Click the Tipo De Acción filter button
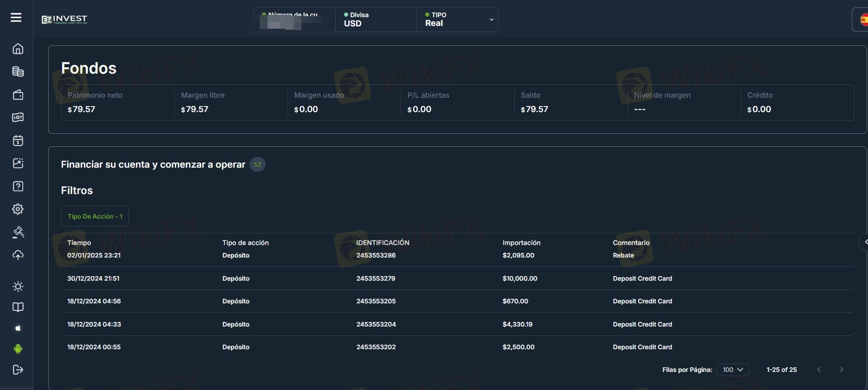Image resolution: width=868 pixels, height=390 pixels. [x=95, y=216]
